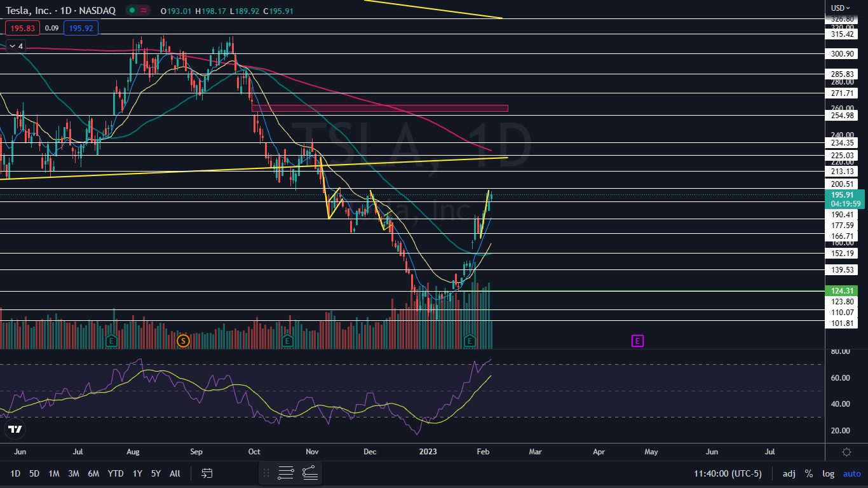
Task: Click the RSI 80.00 scale label
Action: (840, 351)
